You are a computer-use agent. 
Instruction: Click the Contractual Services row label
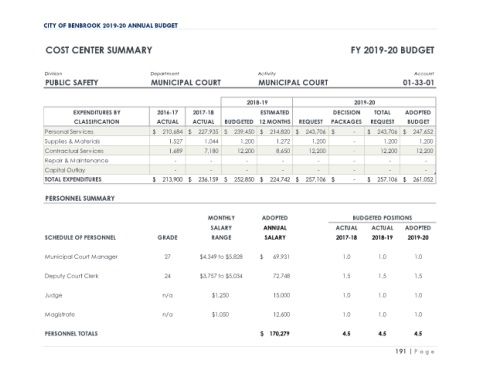[74, 151]
